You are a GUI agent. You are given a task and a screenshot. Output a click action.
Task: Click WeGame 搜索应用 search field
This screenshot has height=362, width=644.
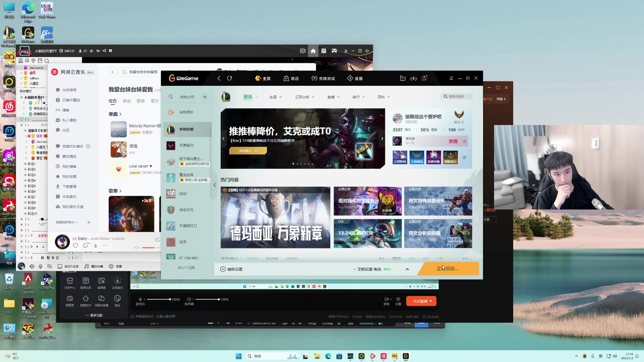(187, 97)
